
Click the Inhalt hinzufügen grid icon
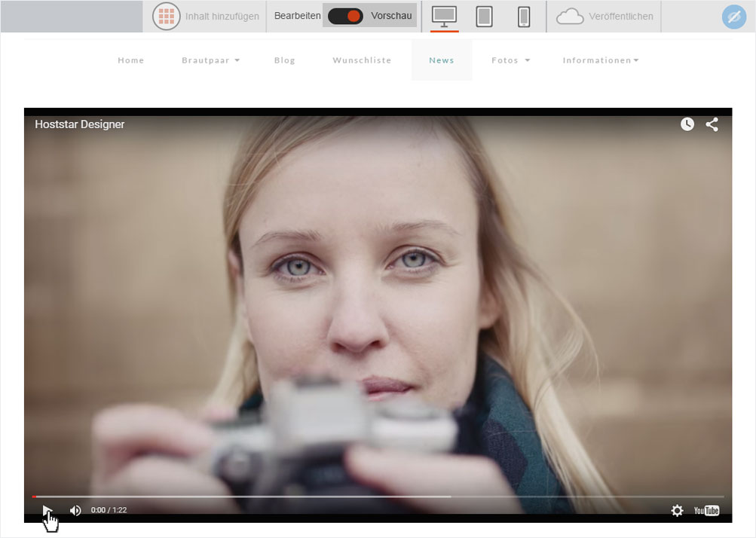(x=166, y=16)
